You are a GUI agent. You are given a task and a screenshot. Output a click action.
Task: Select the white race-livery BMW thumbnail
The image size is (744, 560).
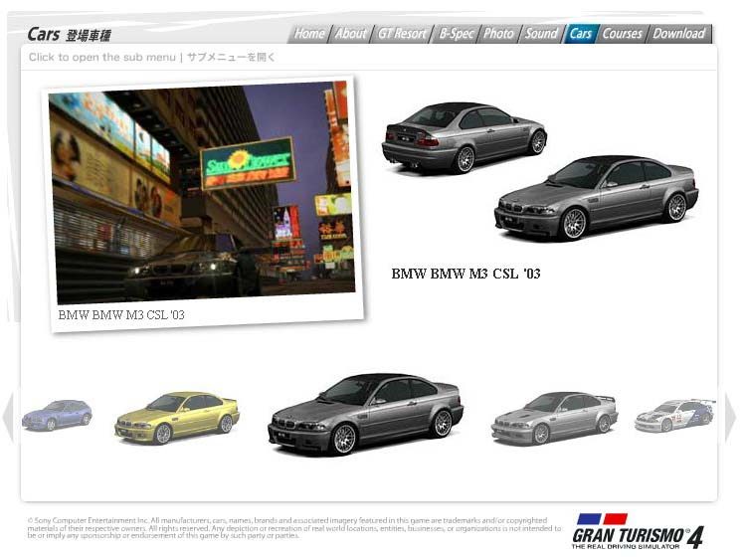click(x=675, y=415)
